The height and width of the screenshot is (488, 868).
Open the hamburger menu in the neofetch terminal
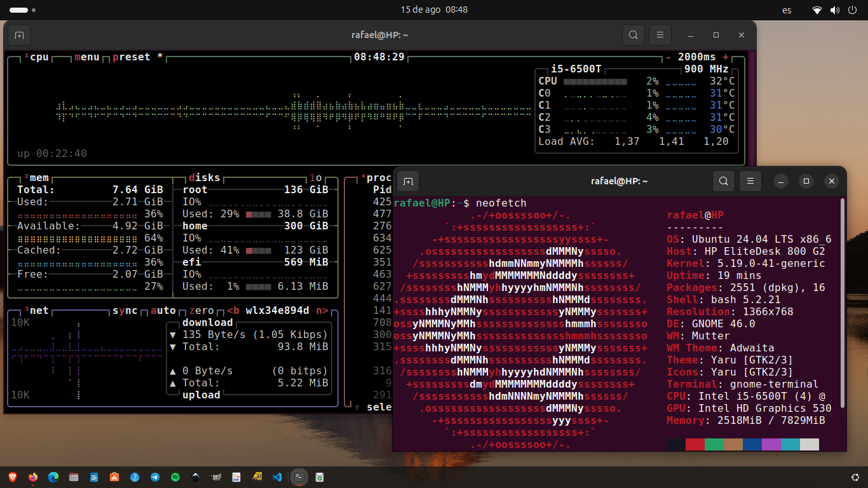click(750, 181)
